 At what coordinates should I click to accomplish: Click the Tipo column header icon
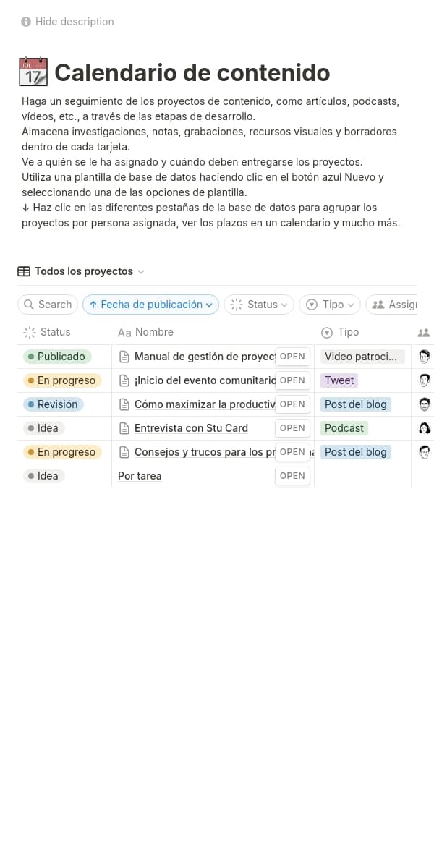point(326,332)
